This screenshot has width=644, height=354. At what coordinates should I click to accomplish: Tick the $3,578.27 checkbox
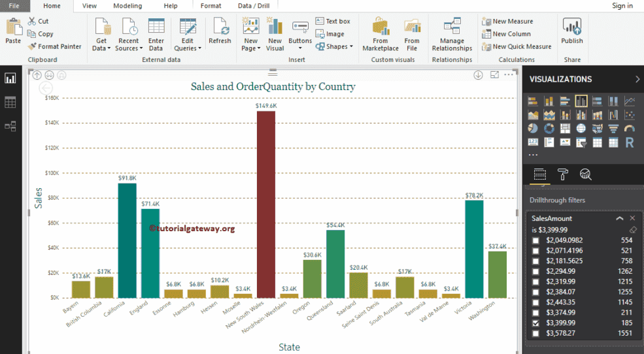536,333
